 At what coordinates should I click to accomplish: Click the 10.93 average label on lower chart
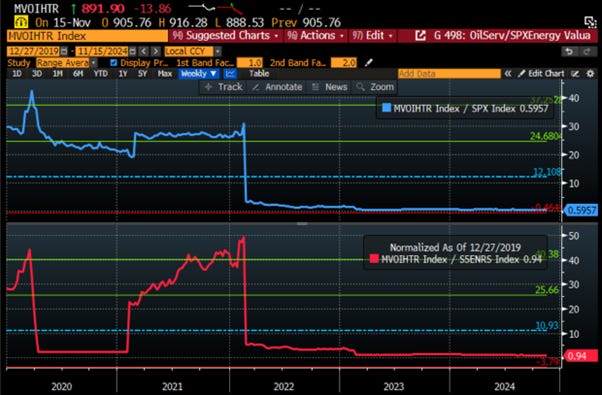point(547,326)
